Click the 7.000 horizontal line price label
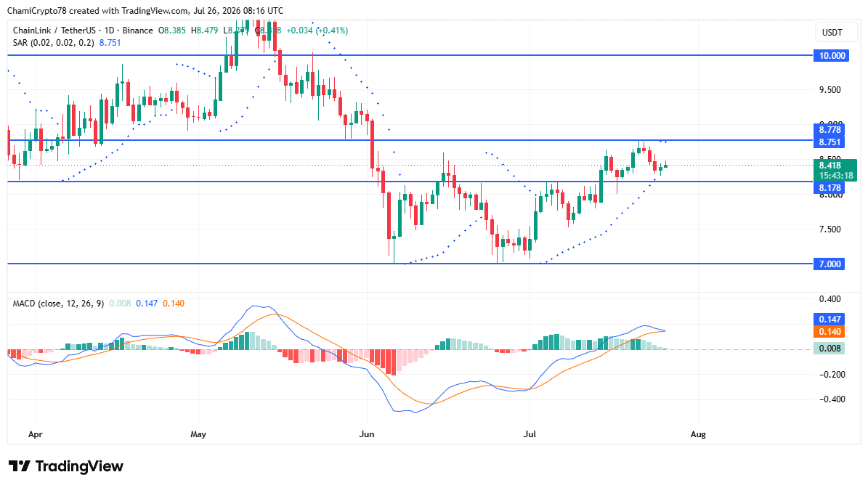 click(830, 264)
